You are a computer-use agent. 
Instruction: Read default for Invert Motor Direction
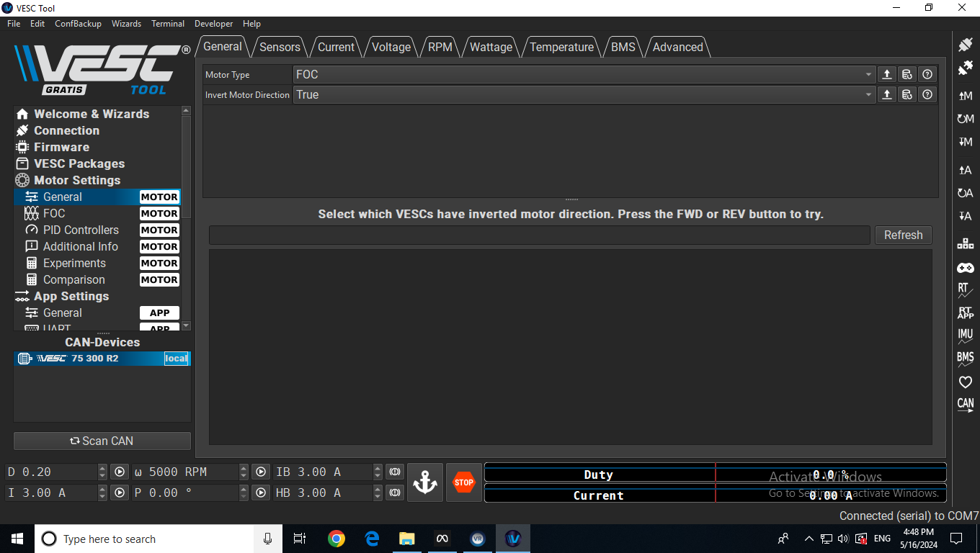click(907, 94)
